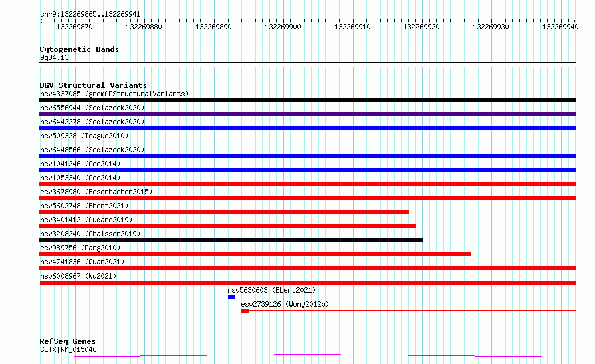Click the esv989756 (Pang2010) label

click(80, 248)
